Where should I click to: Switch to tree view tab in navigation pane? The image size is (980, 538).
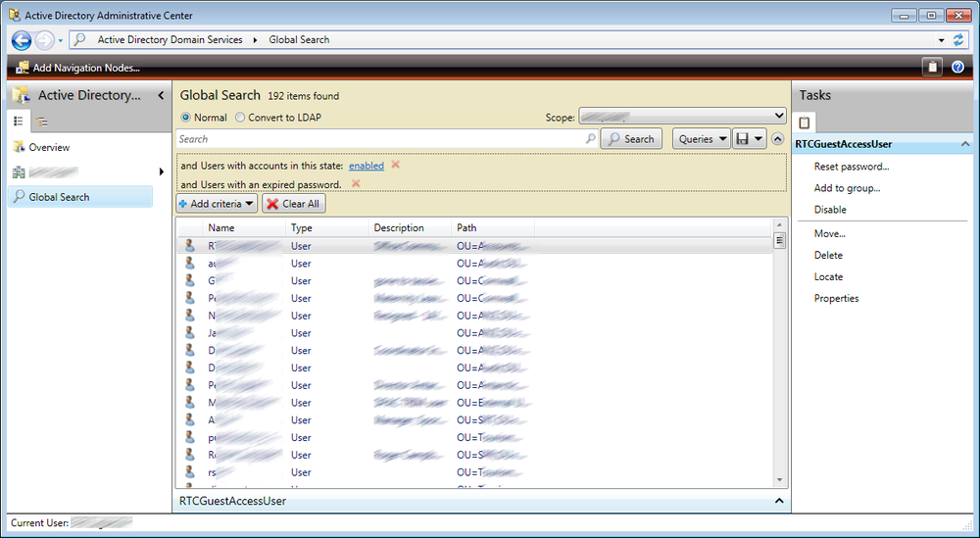click(42, 122)
